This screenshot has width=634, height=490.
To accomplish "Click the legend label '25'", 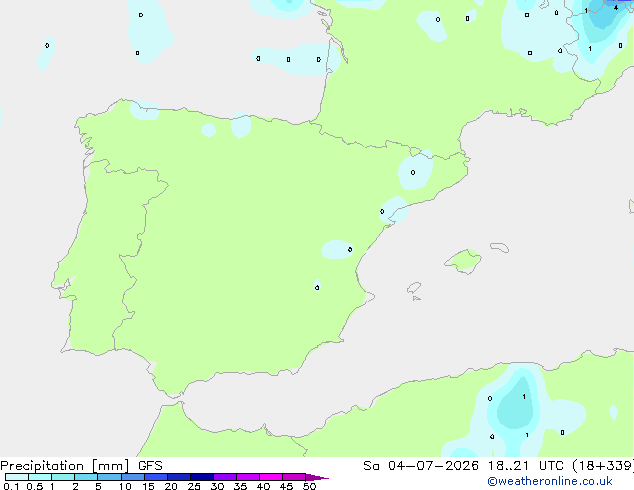I will pyautogui.click(x=194, y=486).
